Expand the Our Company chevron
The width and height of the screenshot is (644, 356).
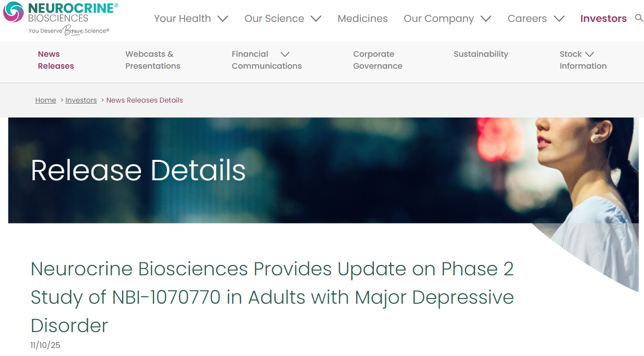[486, 19]
